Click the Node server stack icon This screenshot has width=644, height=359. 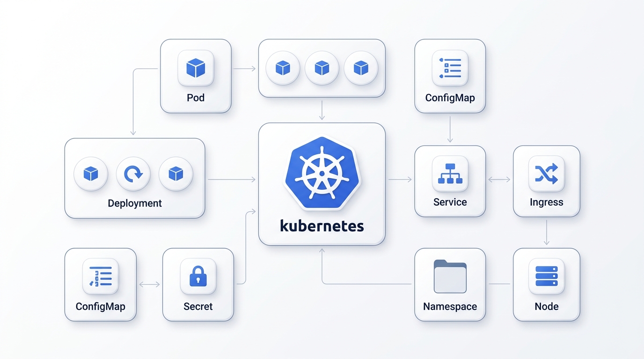pos(546,276)
